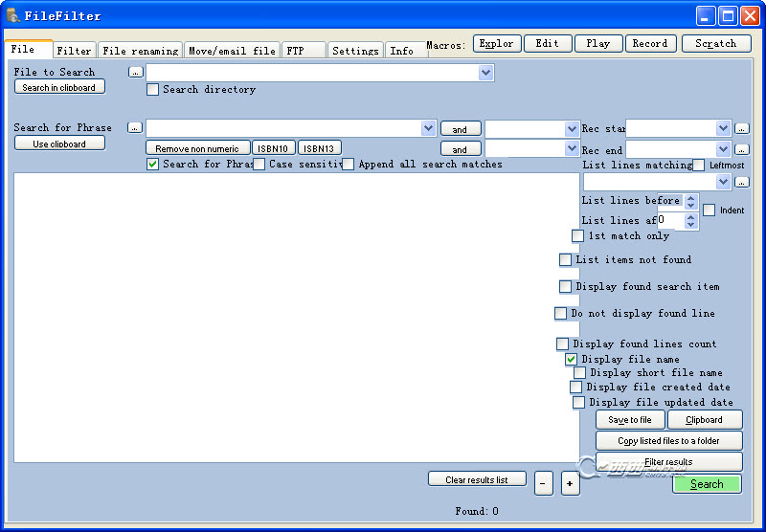Click the Clear results list button
The width and height of the screenshot is (766, 532).
477,479
